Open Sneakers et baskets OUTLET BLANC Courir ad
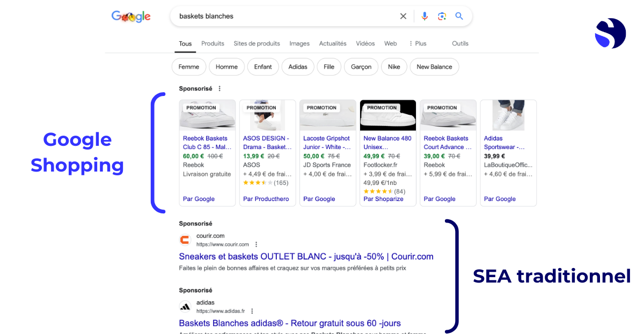 [306, 256]
